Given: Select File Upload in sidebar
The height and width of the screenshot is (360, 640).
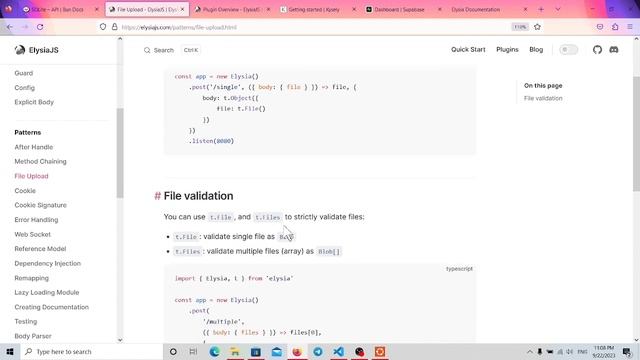Looking at the screenshot, I should click(x=31, y=176).
